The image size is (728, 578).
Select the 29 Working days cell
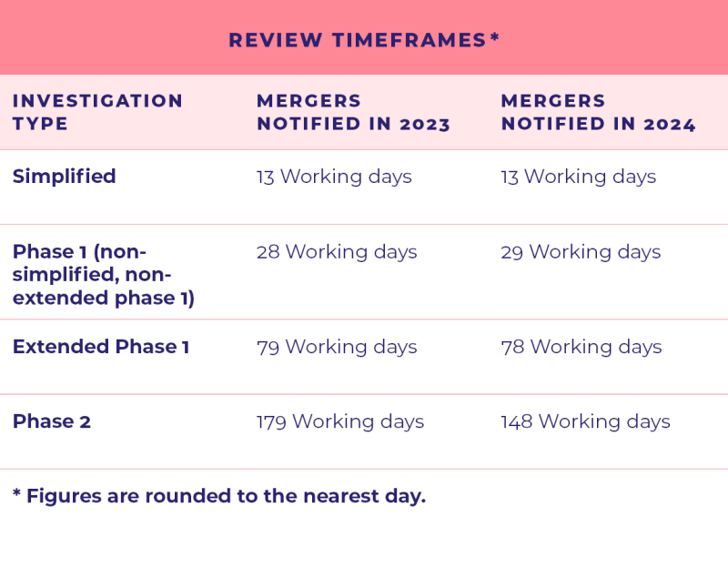[581, 251]
